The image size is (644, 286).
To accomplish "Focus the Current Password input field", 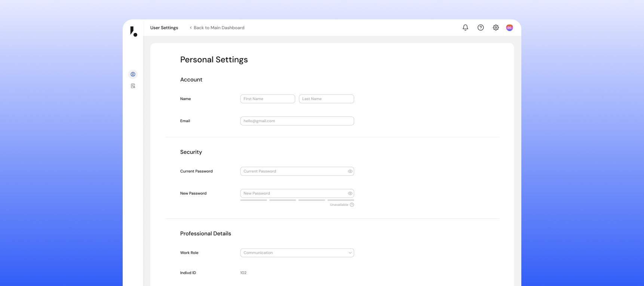I will 297,171.
